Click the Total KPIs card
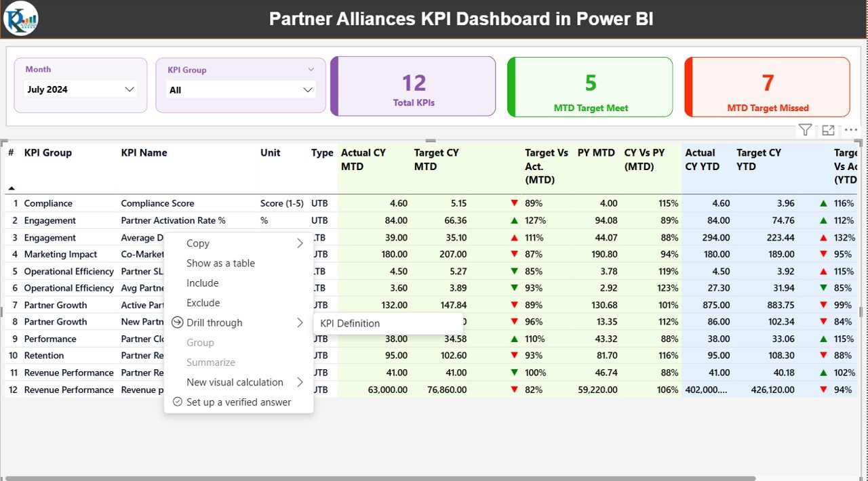 [x=414, y=87]
